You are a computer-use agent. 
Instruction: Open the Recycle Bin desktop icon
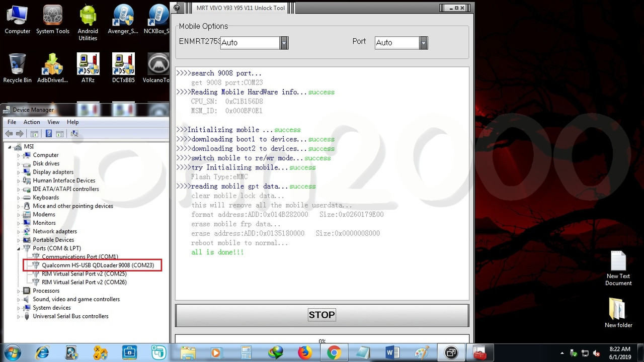point(17,68)
